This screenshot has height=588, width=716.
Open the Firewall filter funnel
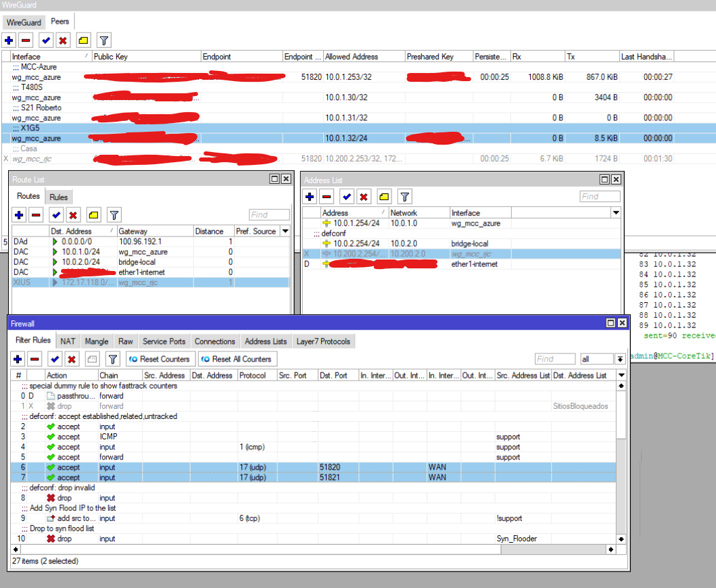click(x=113, y=360)
